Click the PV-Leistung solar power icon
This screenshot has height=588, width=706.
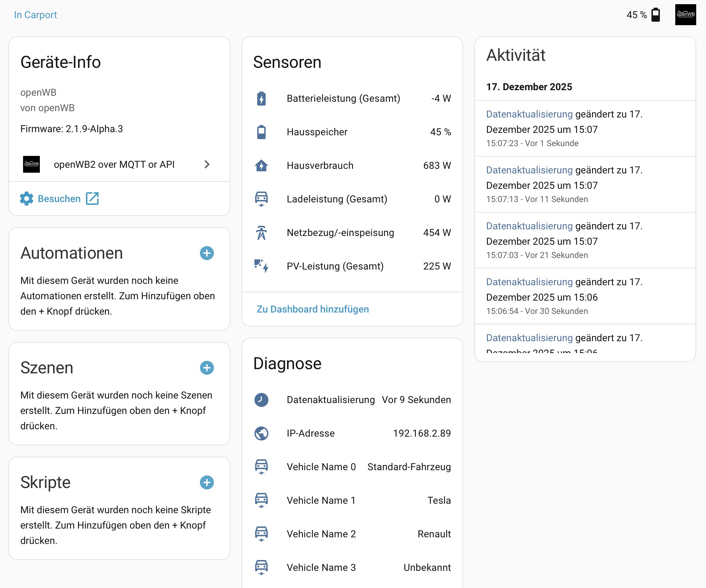tap(261, 266)
